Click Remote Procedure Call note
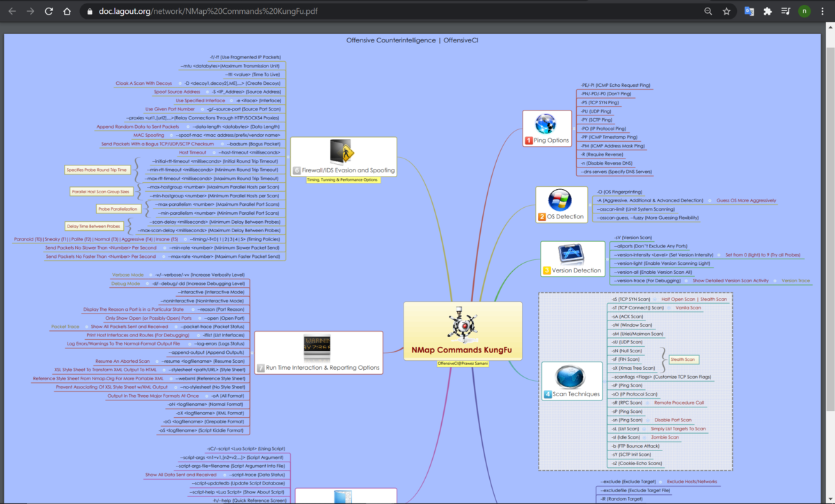 click(x=679, y=403)
